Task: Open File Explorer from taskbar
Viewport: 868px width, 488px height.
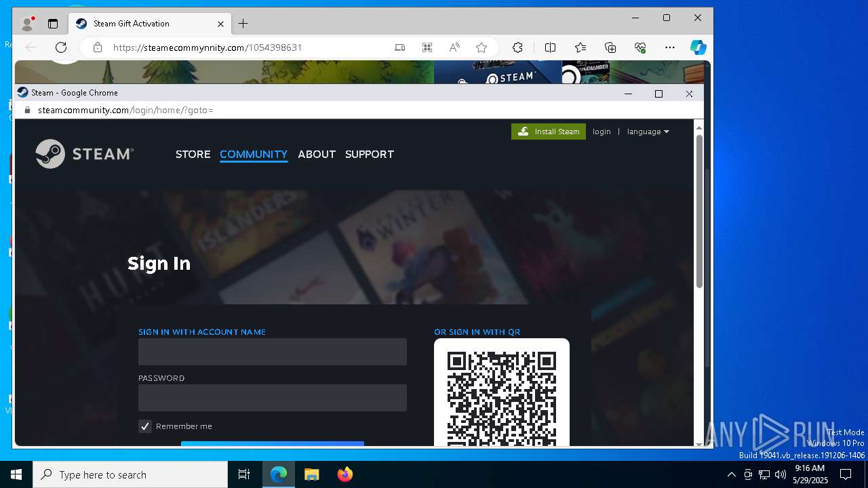Action: pyautogui.click(x=311, y=474)
